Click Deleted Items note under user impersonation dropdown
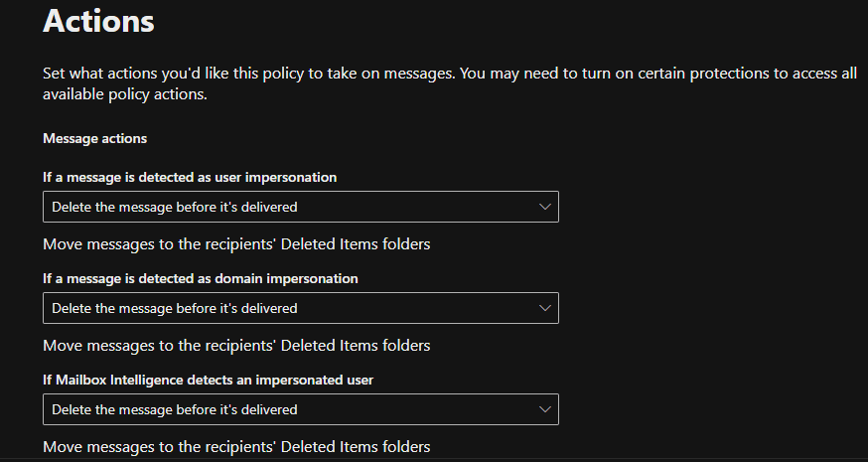Viewport: 868px width, 462px height. (236, 243)
